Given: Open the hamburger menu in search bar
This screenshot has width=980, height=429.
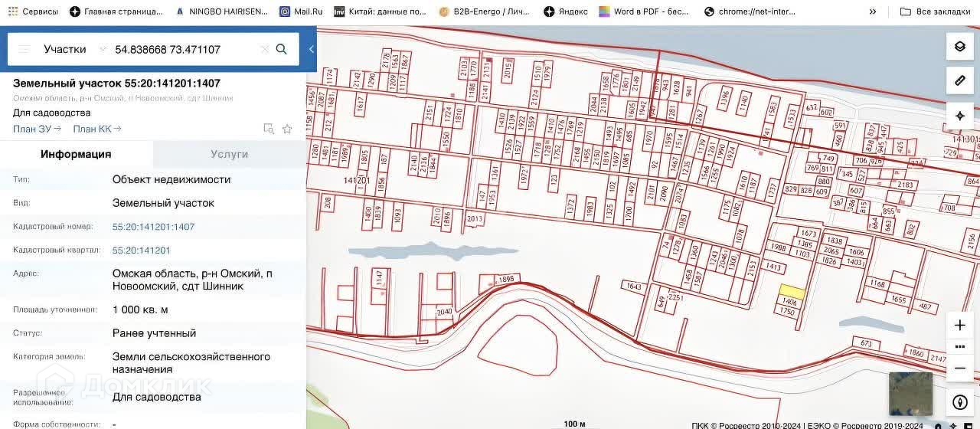Looking at the screenshot, I should coord(24,49).
